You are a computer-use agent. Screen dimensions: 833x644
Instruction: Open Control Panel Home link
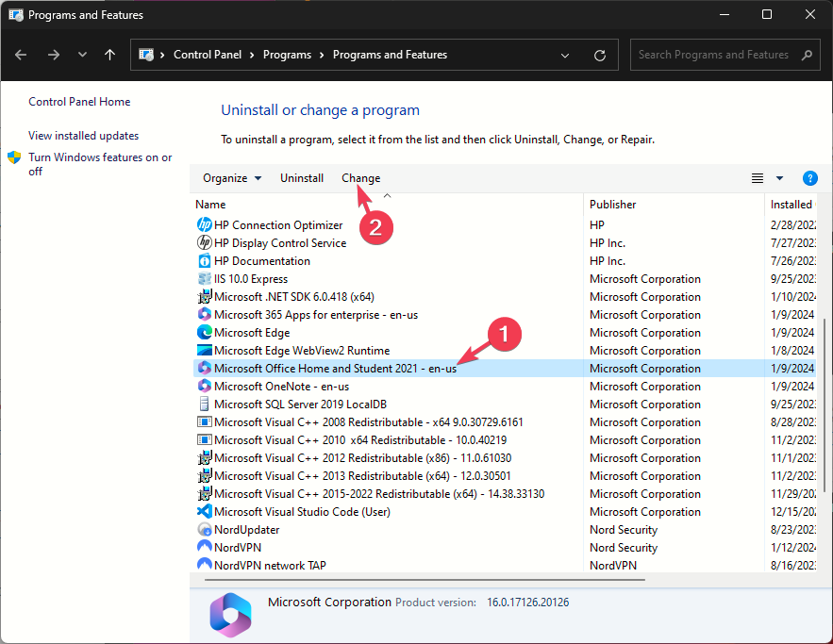pyautogui.click(x=79, y=102)
